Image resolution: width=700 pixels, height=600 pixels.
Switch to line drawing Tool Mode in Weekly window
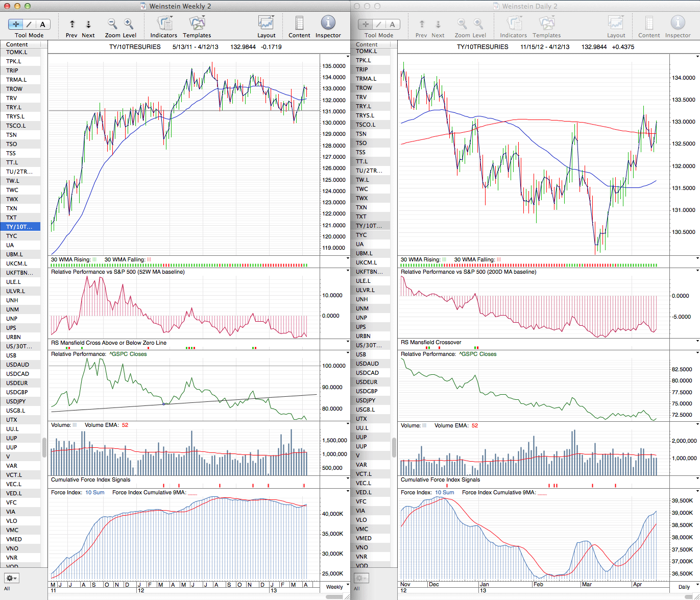(x=29, y=25)
